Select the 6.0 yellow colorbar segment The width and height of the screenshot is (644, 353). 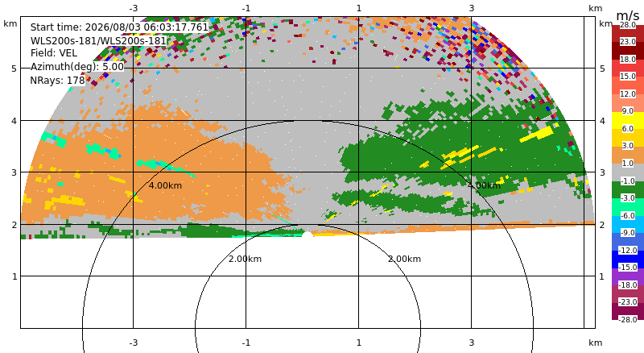(x=628, y=120)
